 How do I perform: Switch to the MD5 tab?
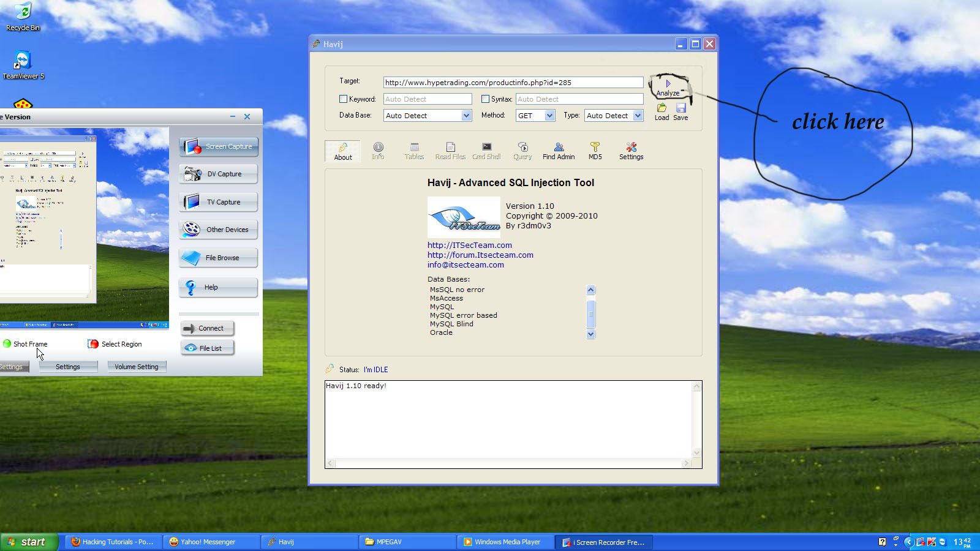click(x=595, y=151)
